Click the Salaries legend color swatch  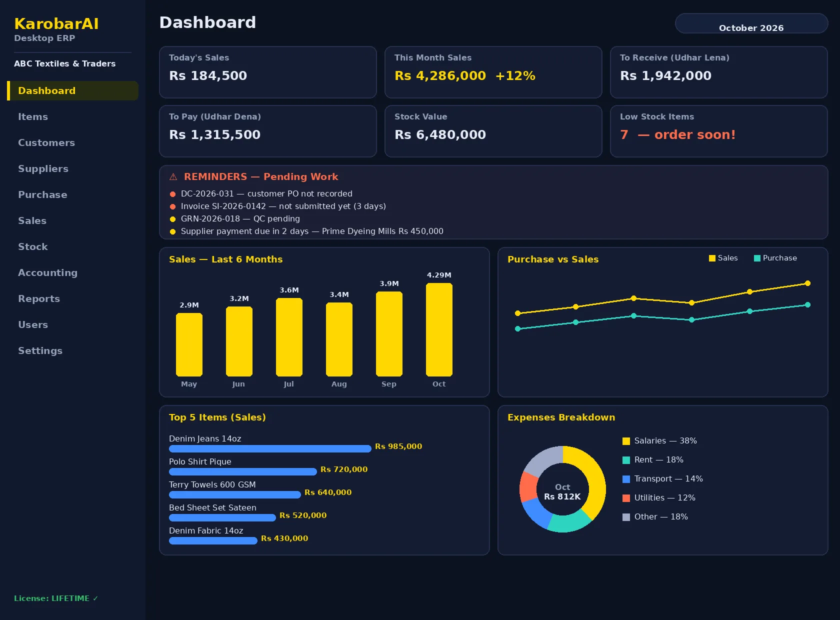[x=626, y=441]
